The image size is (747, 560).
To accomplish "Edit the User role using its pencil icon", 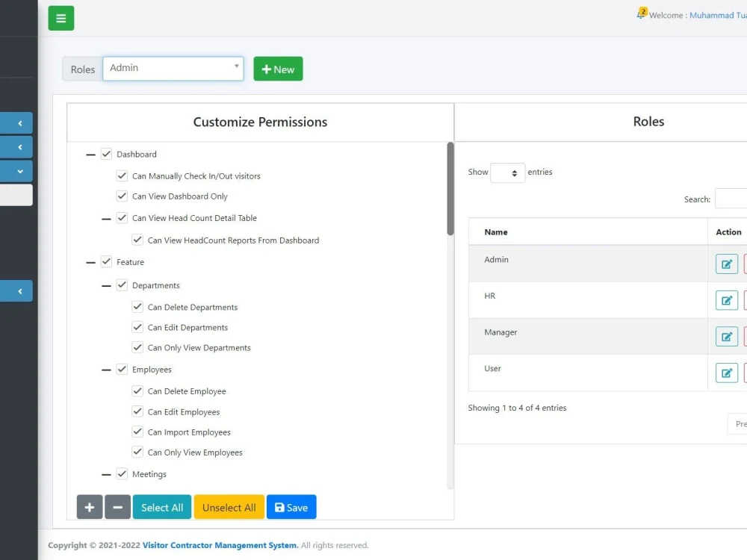I will coord(726,372).
